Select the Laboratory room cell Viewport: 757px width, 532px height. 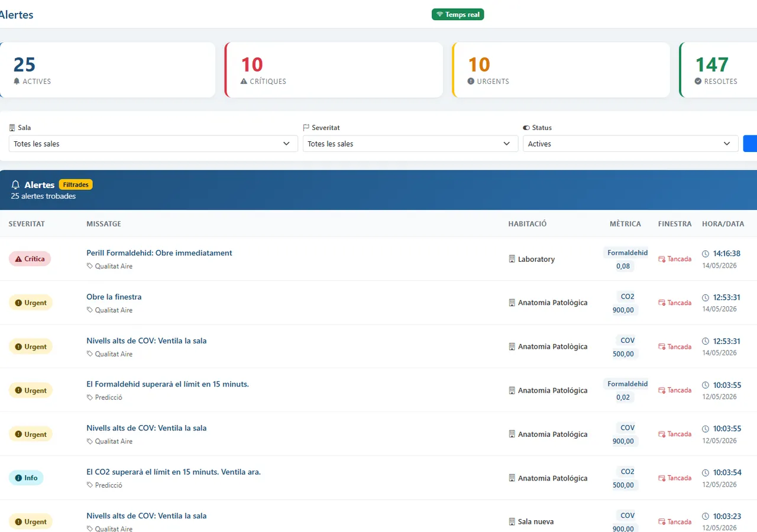coord(532,259)
